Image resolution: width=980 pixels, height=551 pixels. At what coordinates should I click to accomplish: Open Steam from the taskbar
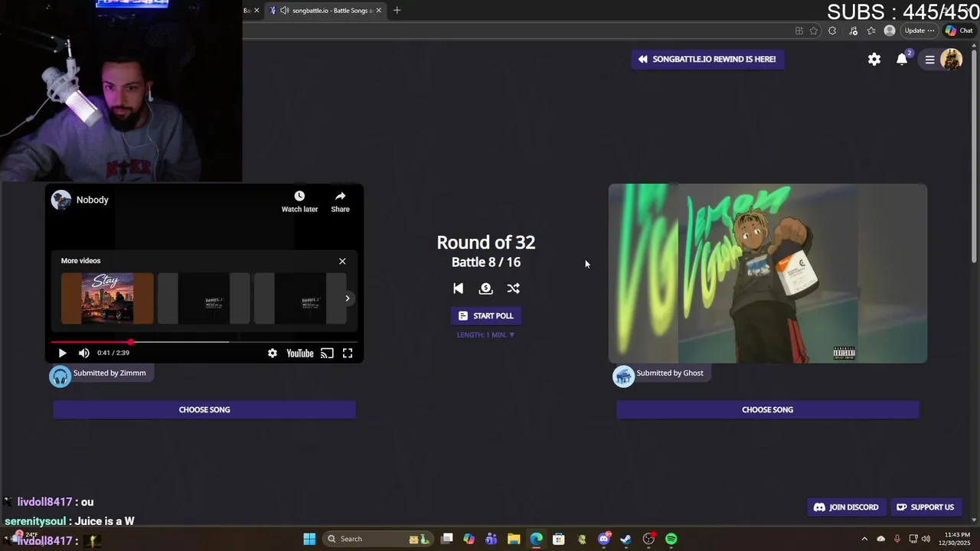(x=626, y=539)
